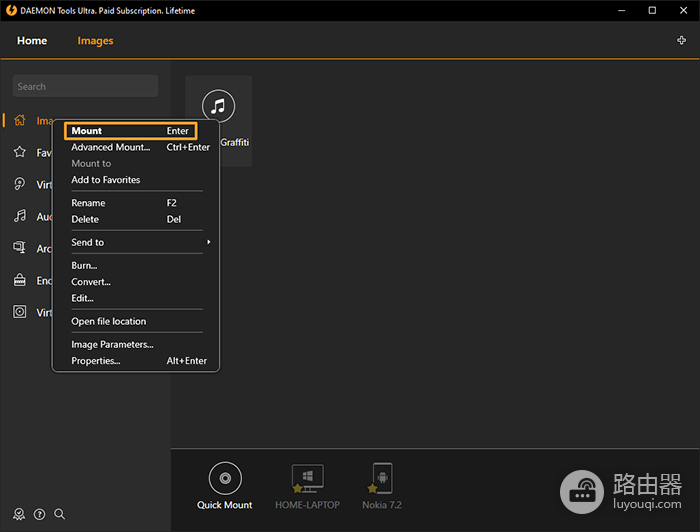Close the DAEMON Tools Ultra window

683,10
